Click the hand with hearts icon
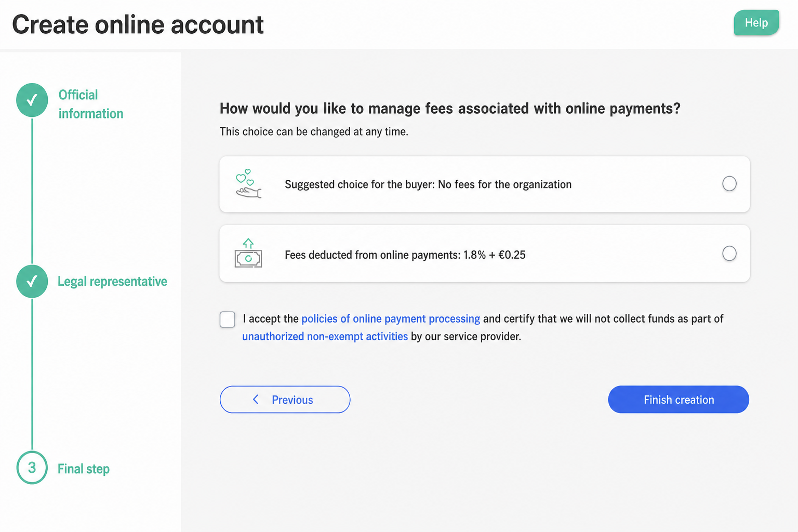 [x=248, y=184]
